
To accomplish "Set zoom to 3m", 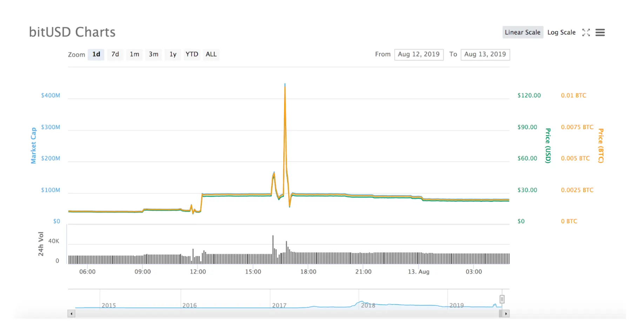I will point(154,54).
